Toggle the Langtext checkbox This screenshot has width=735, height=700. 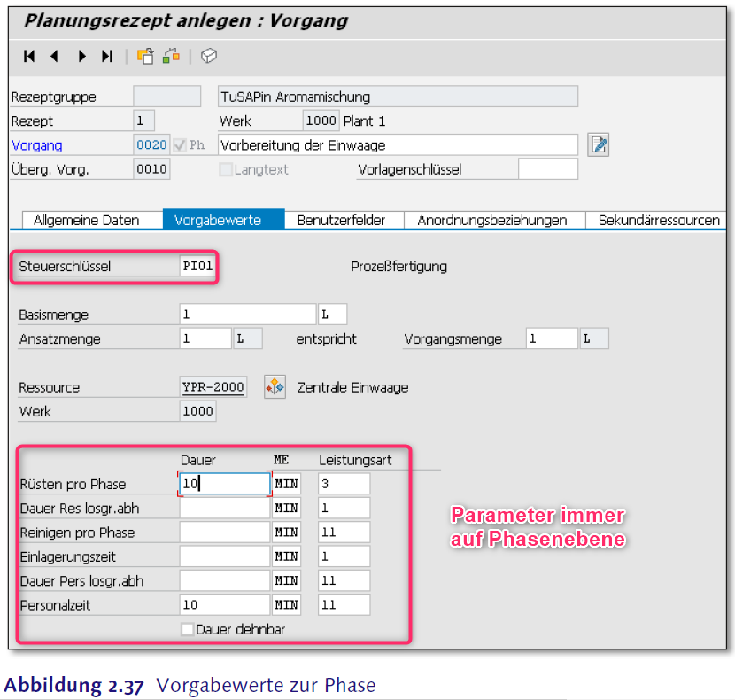point(226,169)
